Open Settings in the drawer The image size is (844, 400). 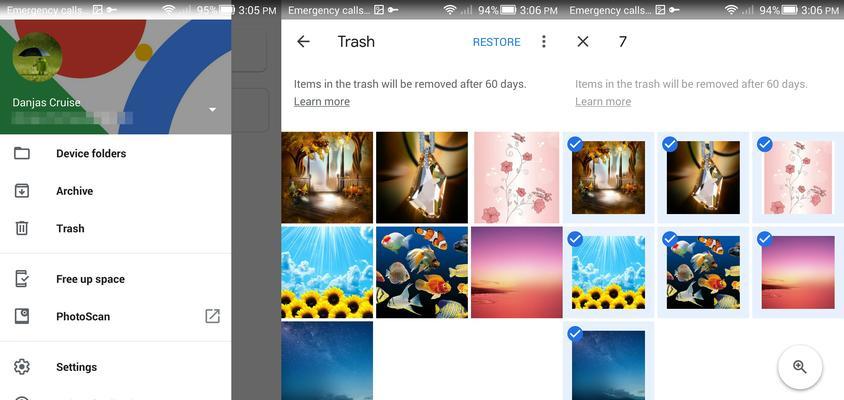pyautogui.click(x=116, y=367)
